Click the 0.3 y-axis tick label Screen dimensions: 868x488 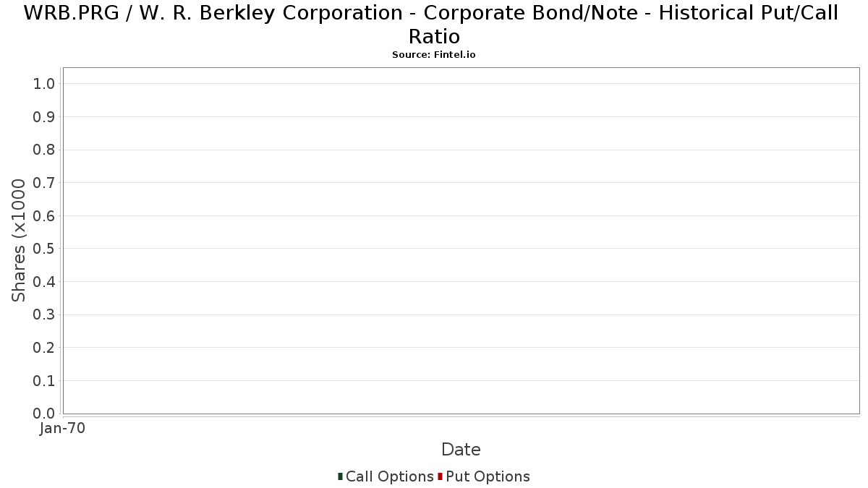coord(44,314)
